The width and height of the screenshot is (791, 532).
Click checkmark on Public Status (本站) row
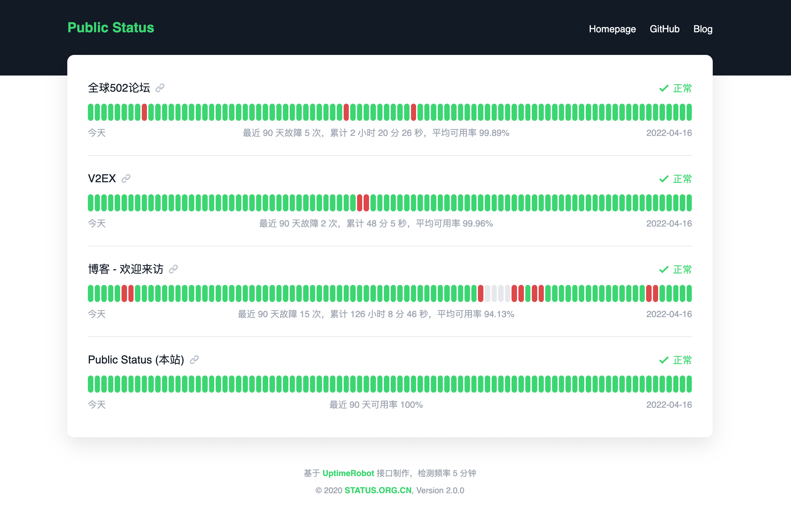pyautogui.click(x=664, y=360)
